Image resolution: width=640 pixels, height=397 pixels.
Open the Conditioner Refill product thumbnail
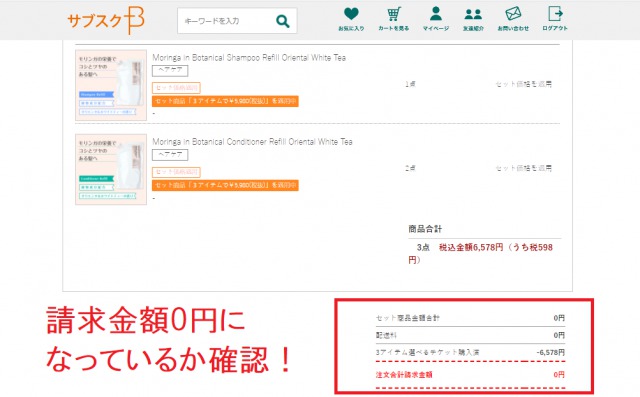point(111,169)
